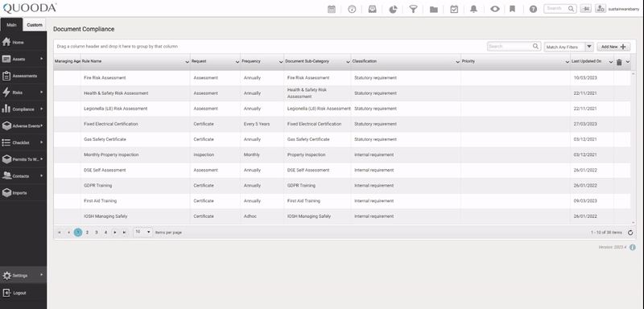
Task: Click the Add New button
Action: point(613,47)
